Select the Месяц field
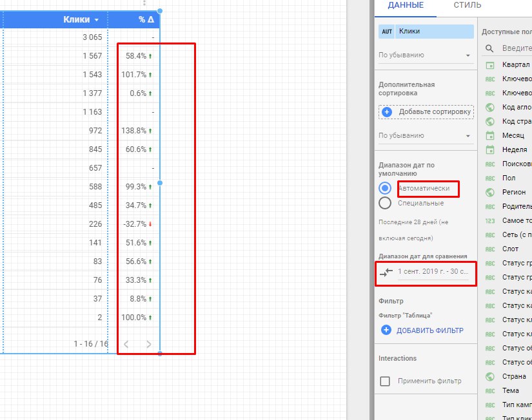The image size is (532, 420). [513, 135]
